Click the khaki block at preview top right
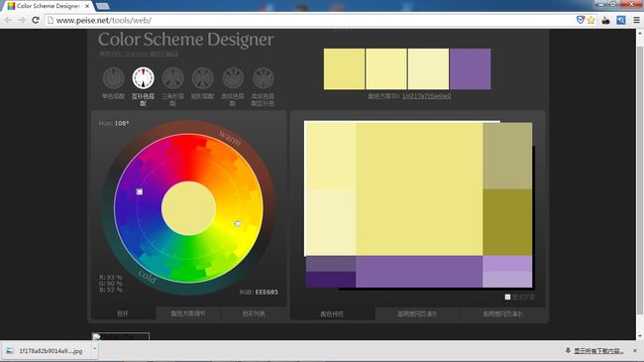The image size is (644, 362). tap(507, 156)
